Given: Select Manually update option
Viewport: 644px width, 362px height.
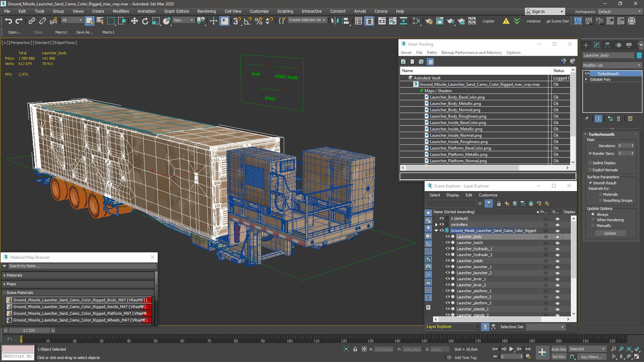Looking at the screenshot, I should coord(593,226).
